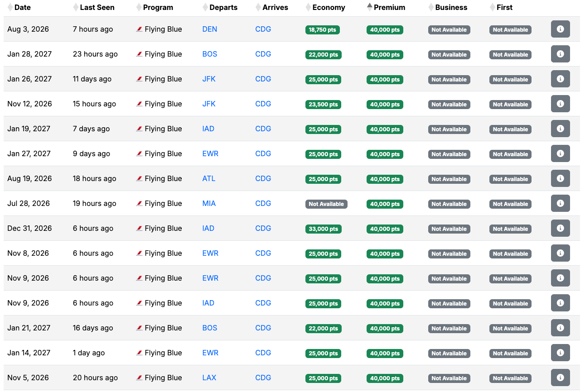585x392 pixels.
Task: Choose 22,000 pts economy on Jan 28, 2027
Action: [x=324, y=55]
